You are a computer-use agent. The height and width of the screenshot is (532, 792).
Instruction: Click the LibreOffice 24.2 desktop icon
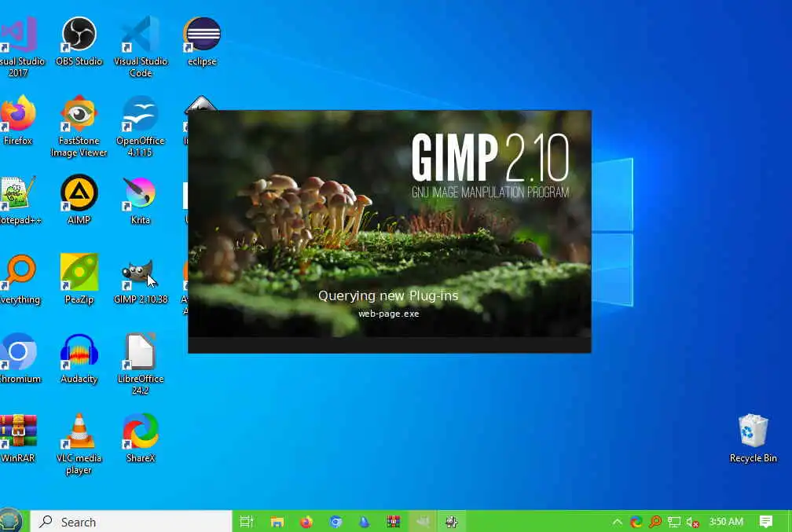tap(141, 364)
